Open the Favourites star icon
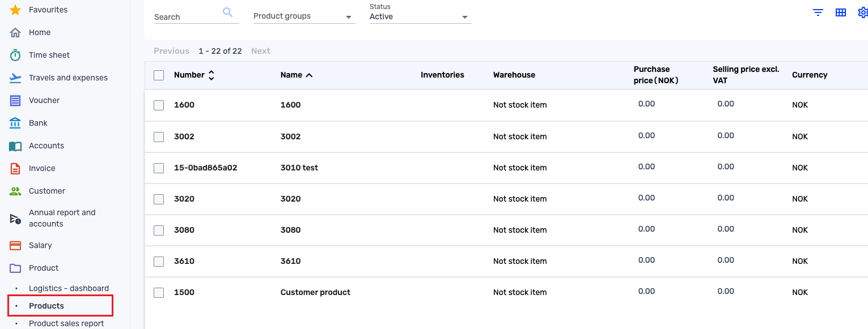The width and height of the screenshot is (868, 329). point(15,10)
